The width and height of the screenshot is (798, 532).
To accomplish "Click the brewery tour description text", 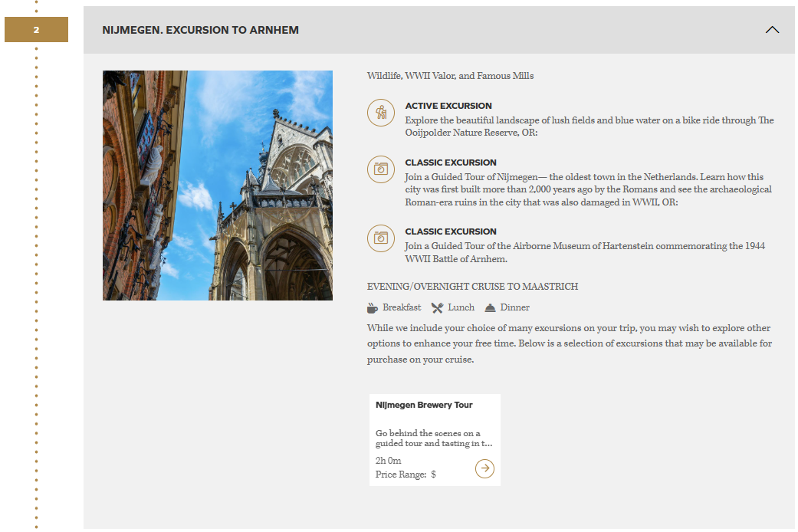I will click(x=433, y=438).
